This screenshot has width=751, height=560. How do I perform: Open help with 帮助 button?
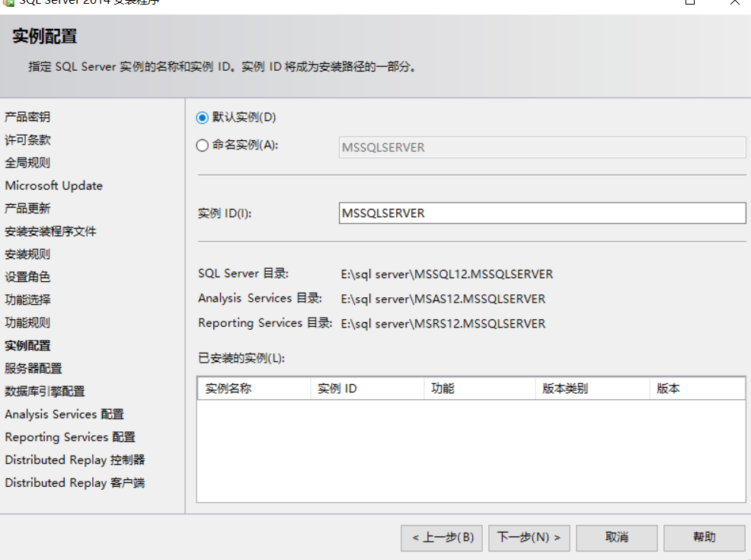pos(704,537)
